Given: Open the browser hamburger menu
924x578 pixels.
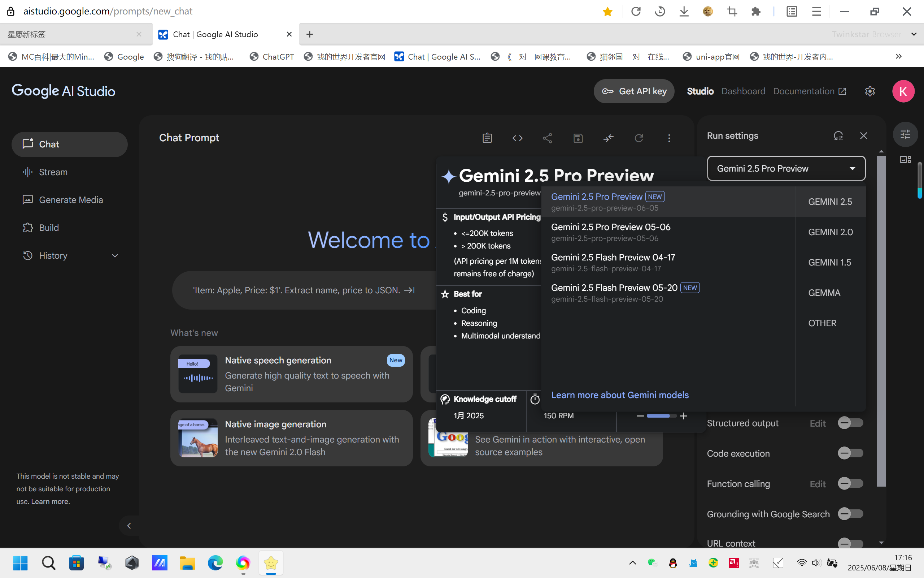Looking at the screenshot, I should (x=816, y=12).
